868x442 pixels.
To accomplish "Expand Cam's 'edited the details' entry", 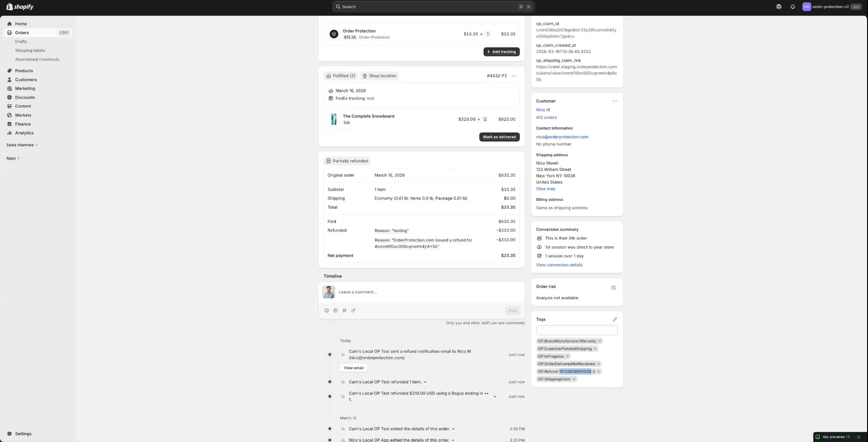I will [x=453, y=429].
